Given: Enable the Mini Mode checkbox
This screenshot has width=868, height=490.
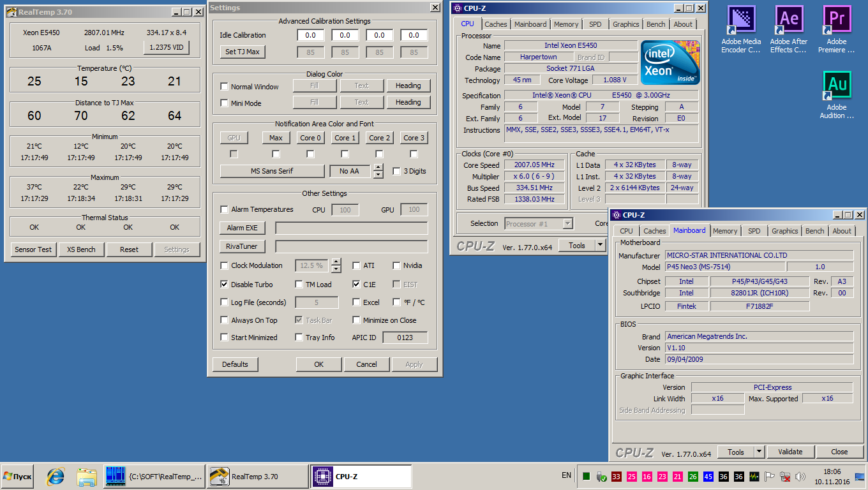Looking at the screenshot, I should pyautogui.click(x=225, y=103).
